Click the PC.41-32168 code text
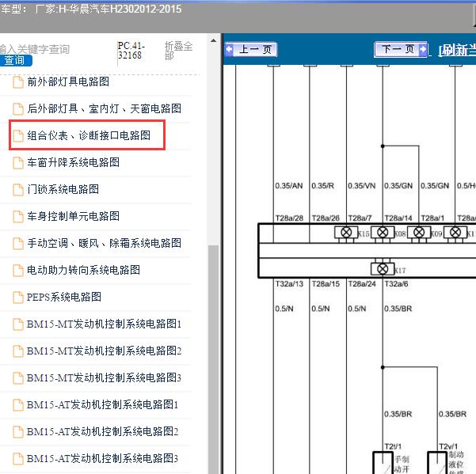 (x=131, y=51)
